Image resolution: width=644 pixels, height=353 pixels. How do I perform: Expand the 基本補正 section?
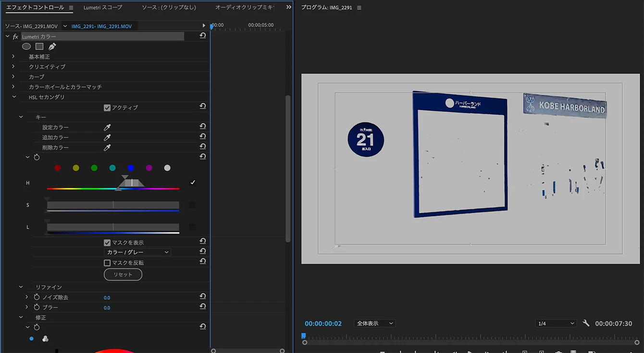13,57
